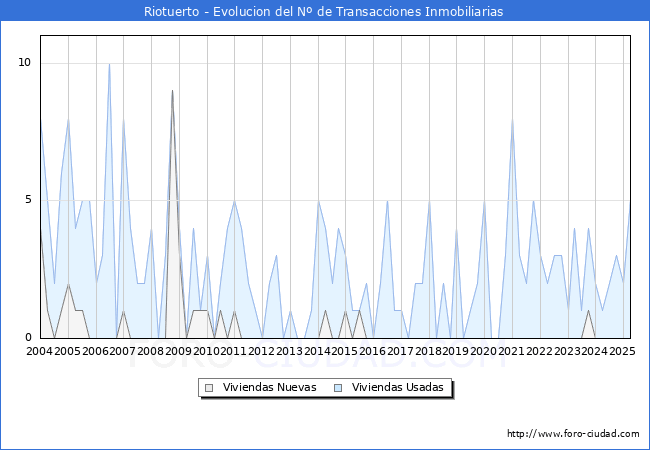Click the 5 y-axis label
Viewport: 650px width, 450px height.
click(28, 200)
